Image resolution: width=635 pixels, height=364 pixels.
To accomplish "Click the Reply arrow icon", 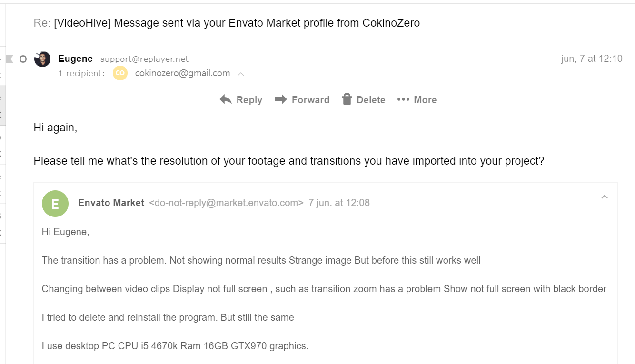I will tap(226, 99).
